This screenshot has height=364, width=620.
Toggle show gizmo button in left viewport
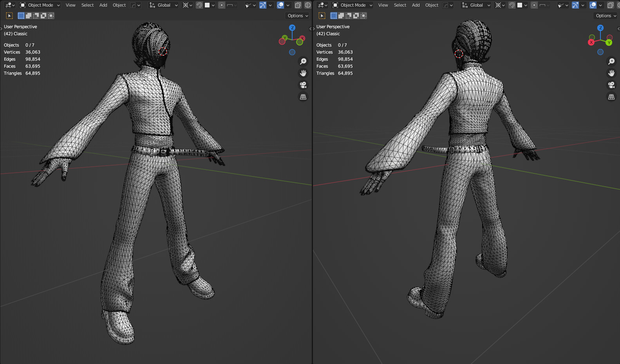coord(263,5)
